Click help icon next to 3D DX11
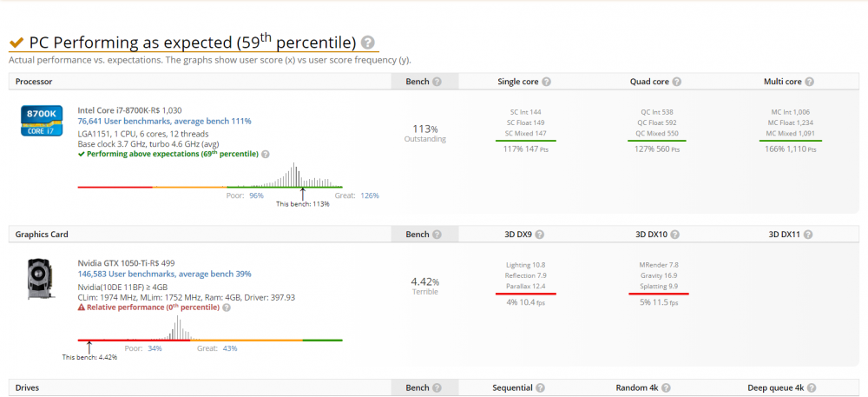This screenshot has height=397, width=868. tap(807, 235)
